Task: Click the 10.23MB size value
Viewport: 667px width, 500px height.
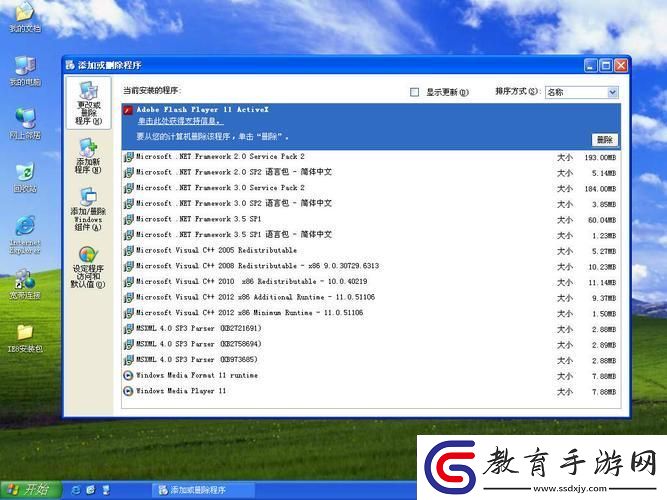Action: point(602,267)
